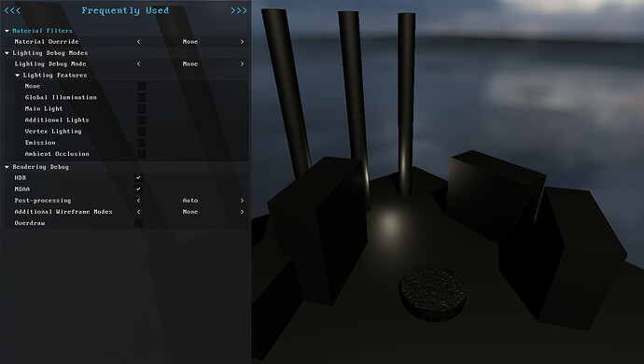Click the Post-processing Auto value
The image size is (644, 364).
(190, 201)
